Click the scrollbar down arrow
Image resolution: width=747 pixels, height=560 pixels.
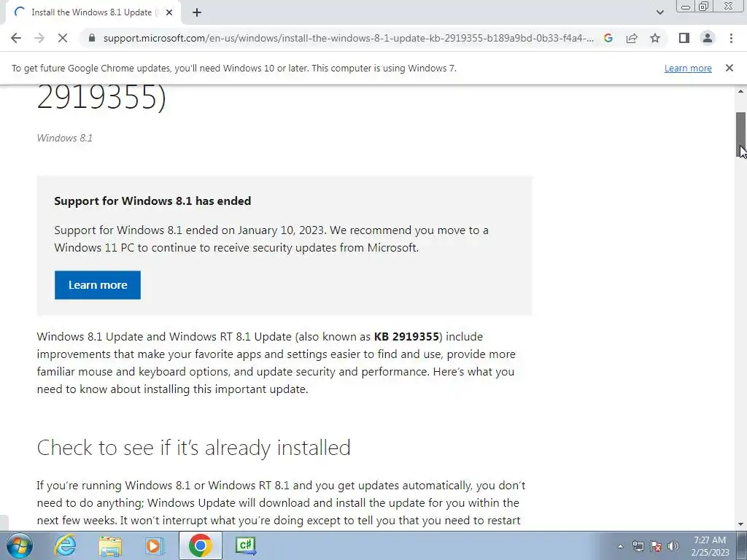740,524
